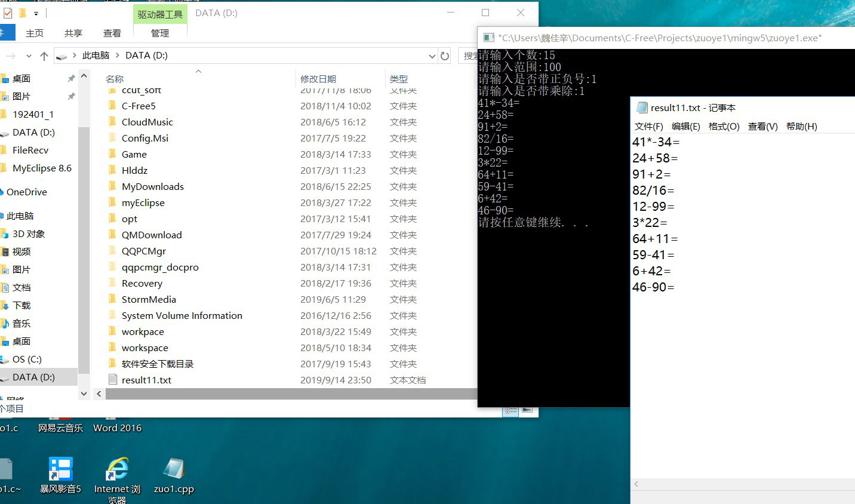
Task: Open the 查看 ribbon tab in Explorer
Action: point(112,33)
